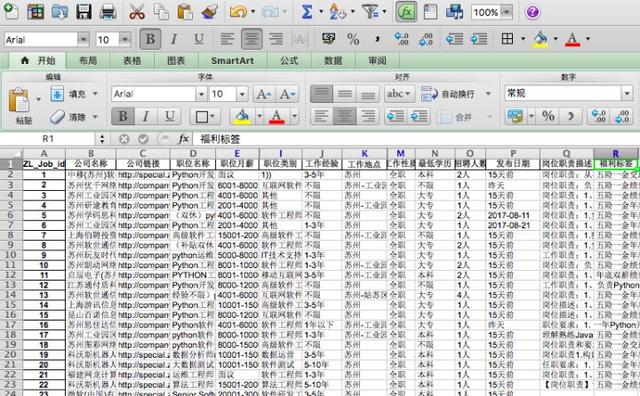Cut selection with the scissors icon
Viewport: 640px width, 396px height.
pyautogui.click(x=137, y=11)
